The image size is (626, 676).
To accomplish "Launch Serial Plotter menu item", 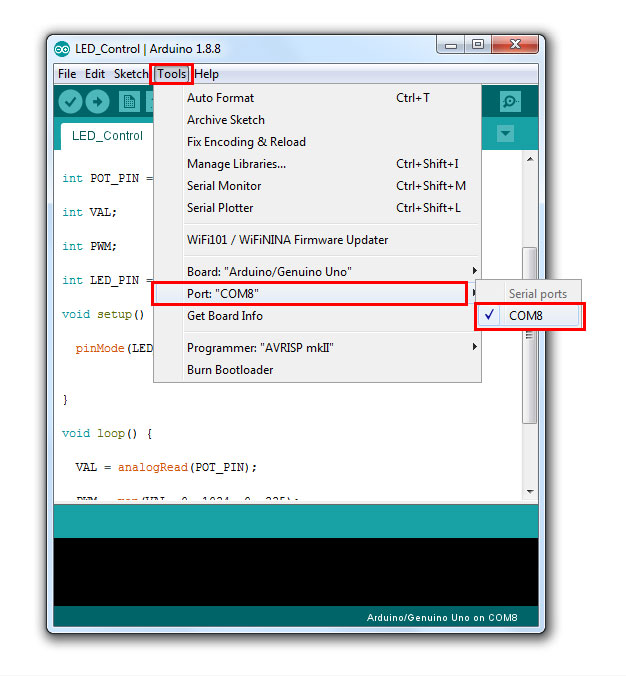I will coord(317,208).
